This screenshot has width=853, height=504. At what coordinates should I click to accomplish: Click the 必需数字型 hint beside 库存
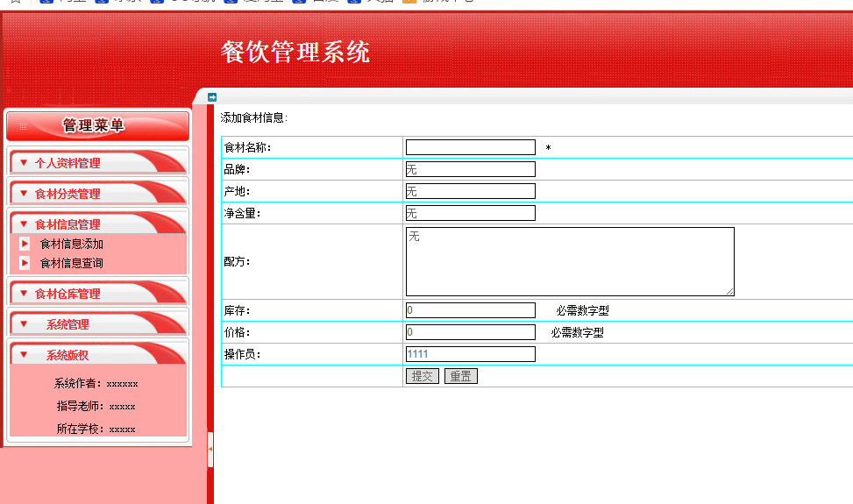pyautogui.click(x=583, y=310)
